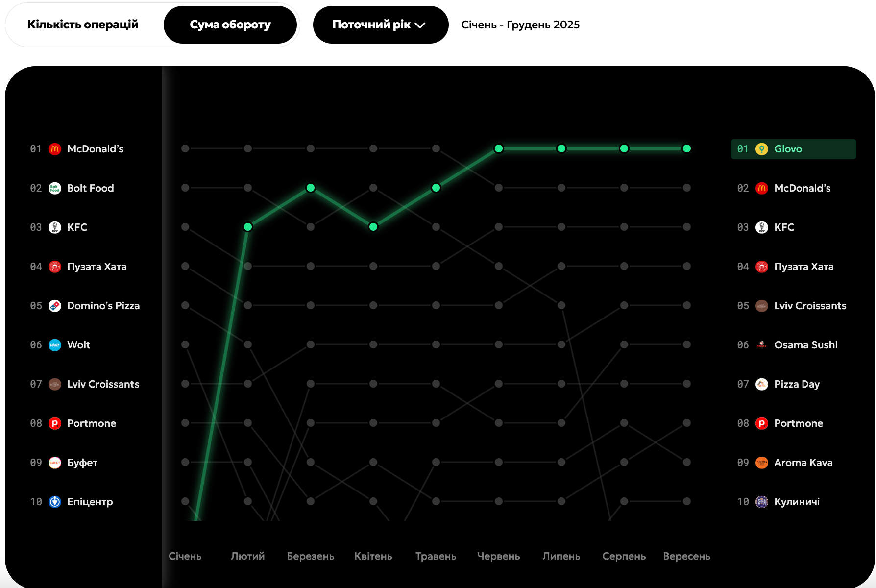This screenshot has width=876, height=588.
Task: Select the Сума обороту toggle option
Action: coord(230,24)
